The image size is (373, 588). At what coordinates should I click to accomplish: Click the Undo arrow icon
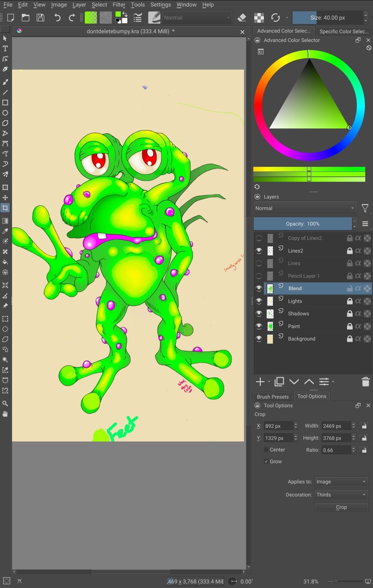point(57,18)
